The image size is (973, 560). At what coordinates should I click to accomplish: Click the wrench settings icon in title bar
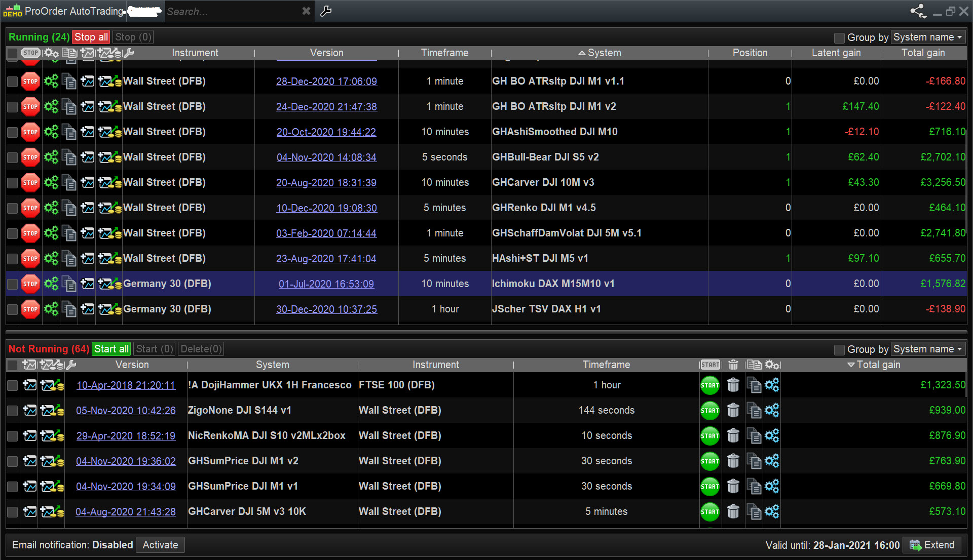pyautogui.click(x=326, y=11)
